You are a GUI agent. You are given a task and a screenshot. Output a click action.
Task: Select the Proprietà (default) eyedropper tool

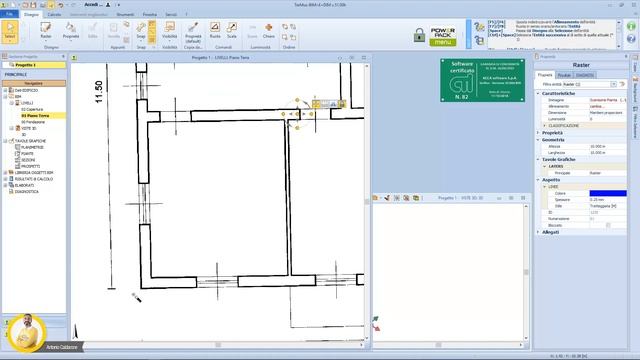(193, 32)
